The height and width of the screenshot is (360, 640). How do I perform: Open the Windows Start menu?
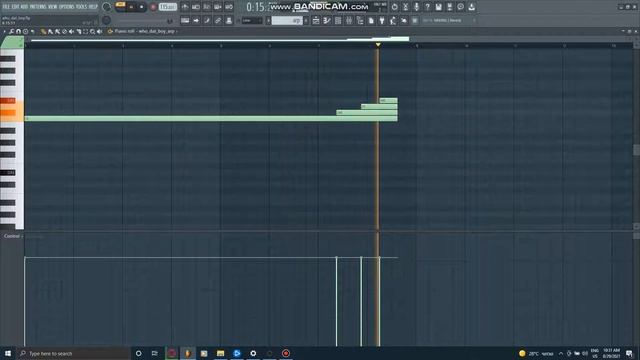8,353
